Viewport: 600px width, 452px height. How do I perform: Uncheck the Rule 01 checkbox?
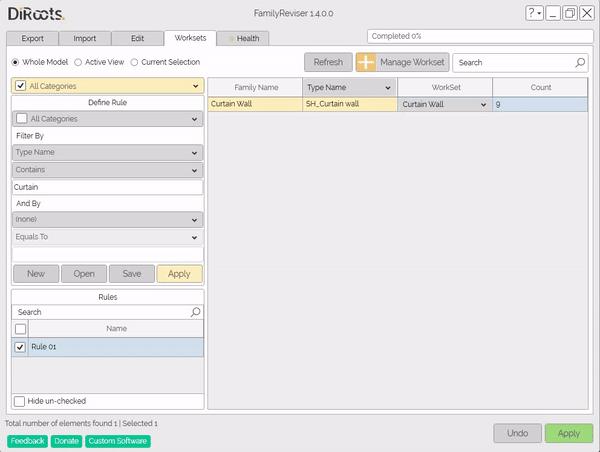pyautogui.click(x=21, y=346)
